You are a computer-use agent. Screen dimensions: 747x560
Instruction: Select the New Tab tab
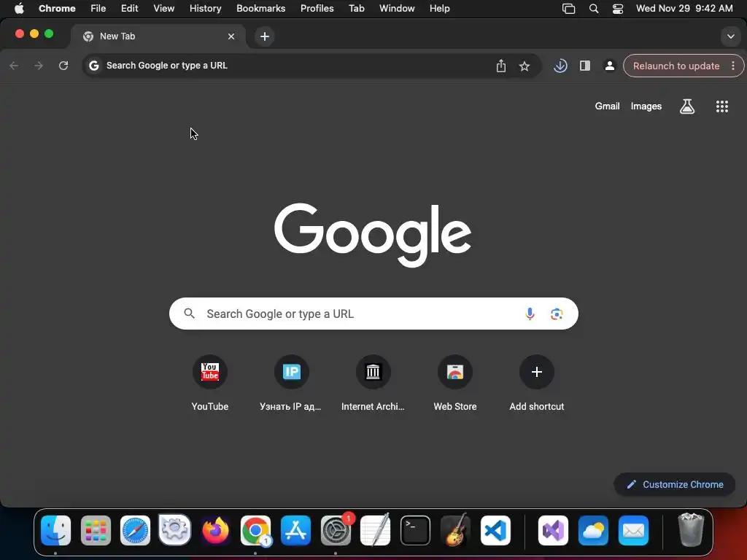[158, 36]
